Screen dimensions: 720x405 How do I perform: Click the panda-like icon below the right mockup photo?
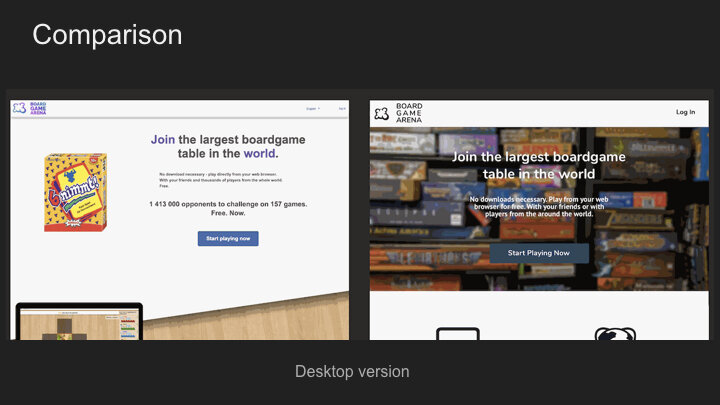615,334
